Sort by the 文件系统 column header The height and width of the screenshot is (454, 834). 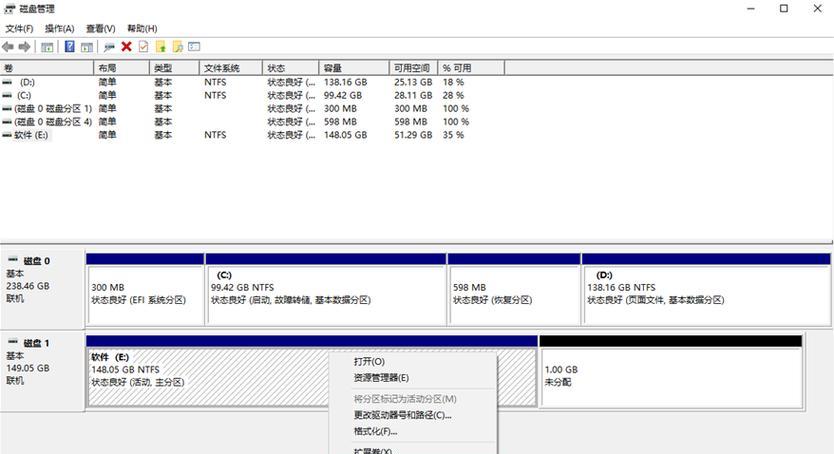(231, 68)
